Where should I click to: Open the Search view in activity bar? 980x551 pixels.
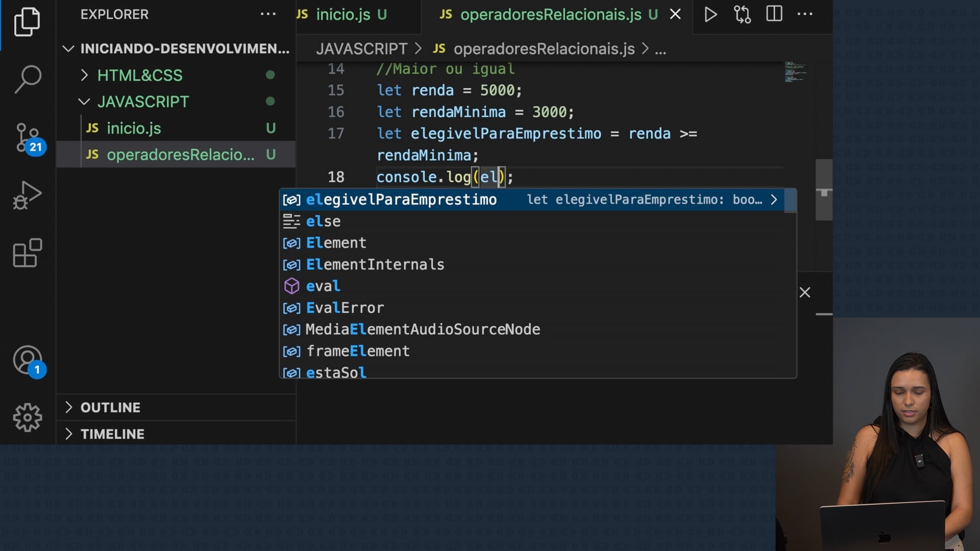click(27, 79)
